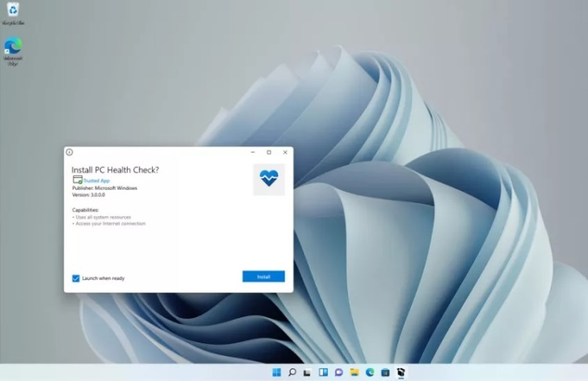This screenshot has width=588, height=381.
Task: Launch Chat from the taskbar
Action: click(x=339, y=372)
